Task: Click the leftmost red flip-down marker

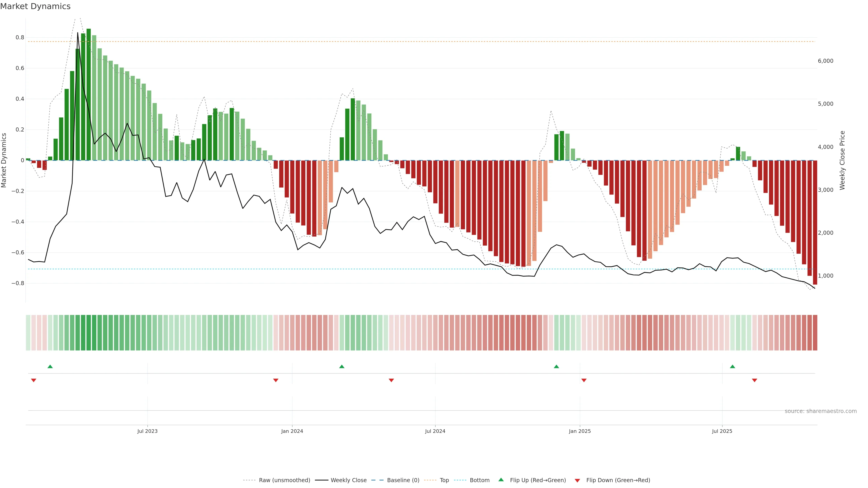Action: tap(34, 380)
